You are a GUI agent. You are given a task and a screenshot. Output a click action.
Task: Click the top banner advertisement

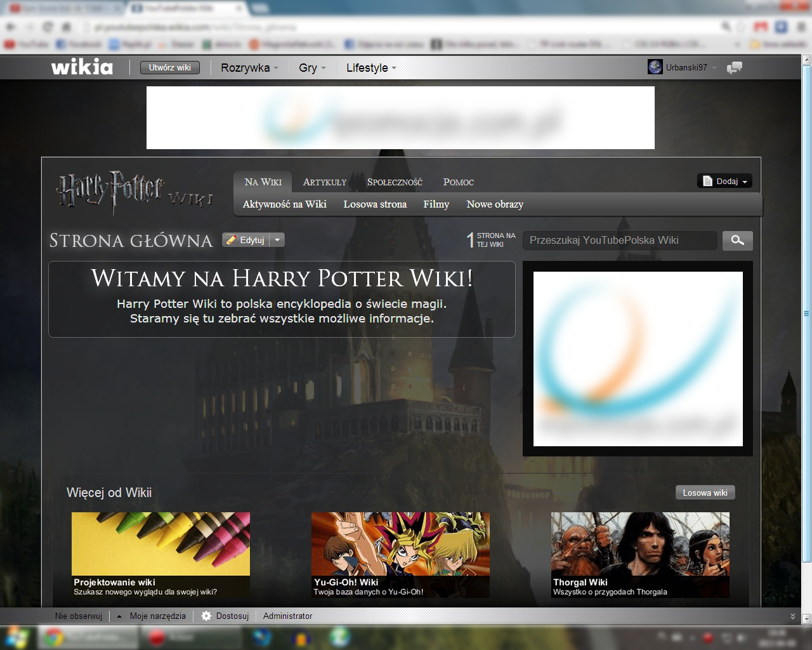(400, 117)
